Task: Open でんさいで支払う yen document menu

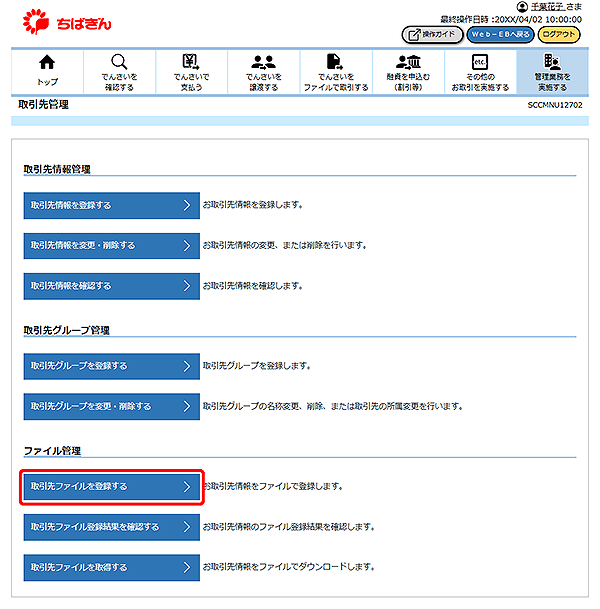Action: point(191,71)
